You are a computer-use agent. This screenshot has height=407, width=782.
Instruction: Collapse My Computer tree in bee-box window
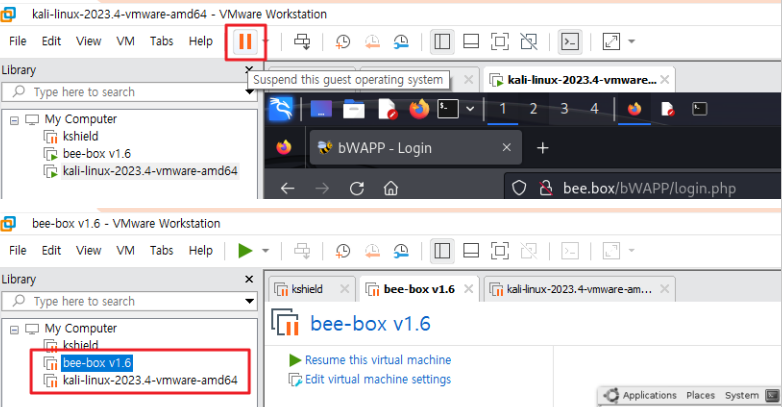pyautogui.click(x=14, y=329)
